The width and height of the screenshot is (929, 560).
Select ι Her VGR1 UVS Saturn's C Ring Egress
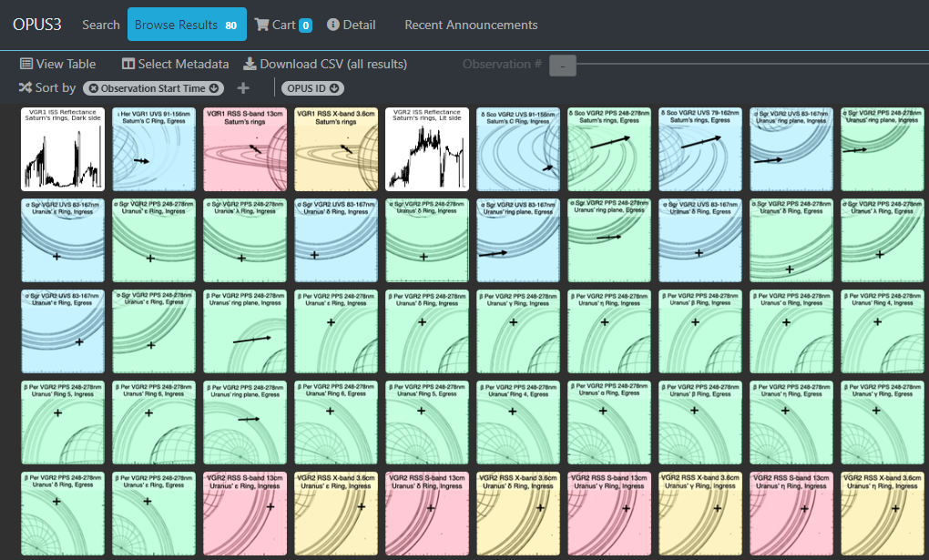[154, 149]
